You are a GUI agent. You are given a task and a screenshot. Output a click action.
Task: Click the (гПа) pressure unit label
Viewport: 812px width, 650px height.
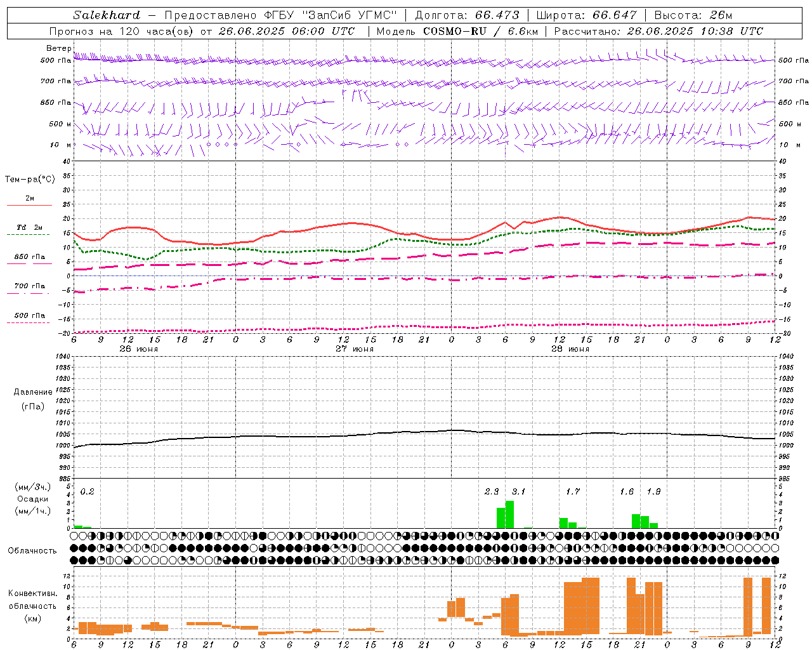click(x=33, y=406)
